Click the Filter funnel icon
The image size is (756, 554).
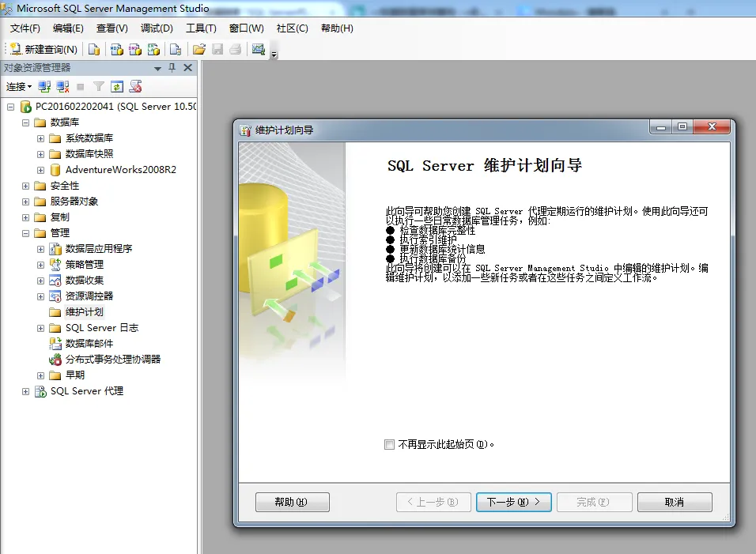point(98,87)
